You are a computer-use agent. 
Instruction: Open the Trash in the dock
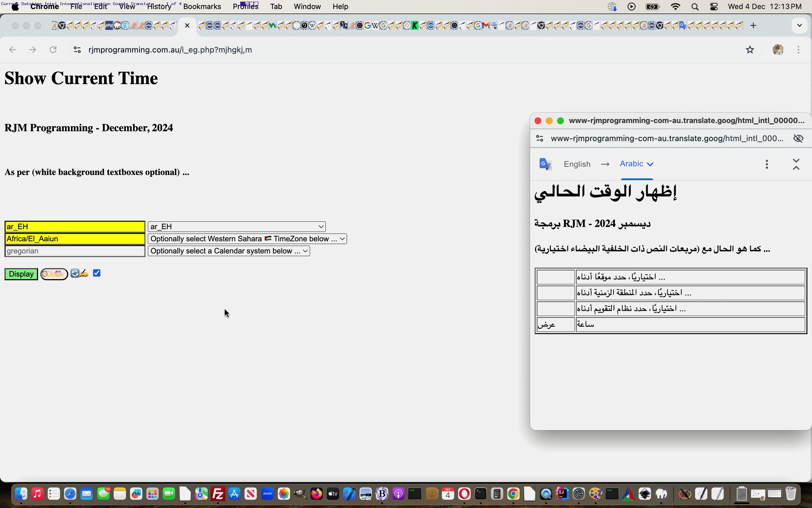coord(791,494)
